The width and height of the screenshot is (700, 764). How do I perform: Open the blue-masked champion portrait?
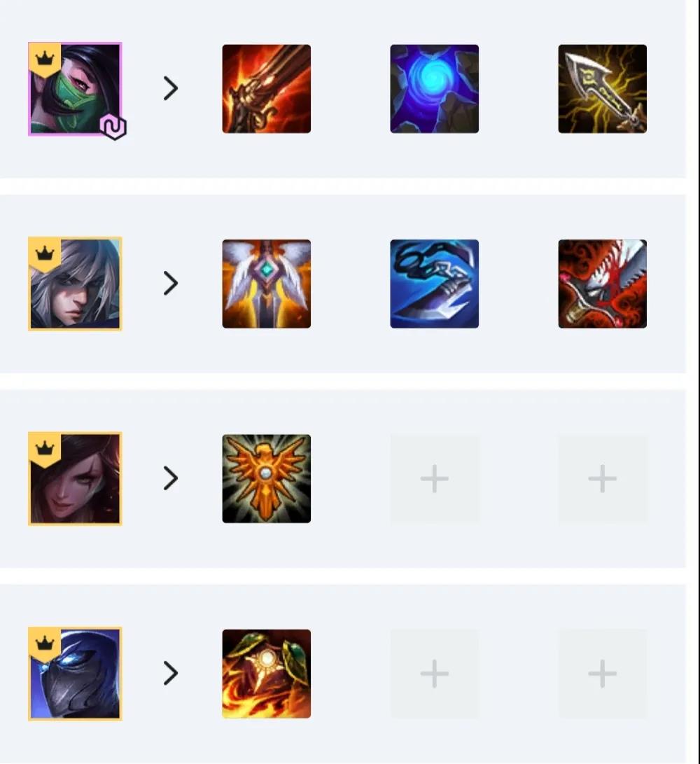point(75,674)
